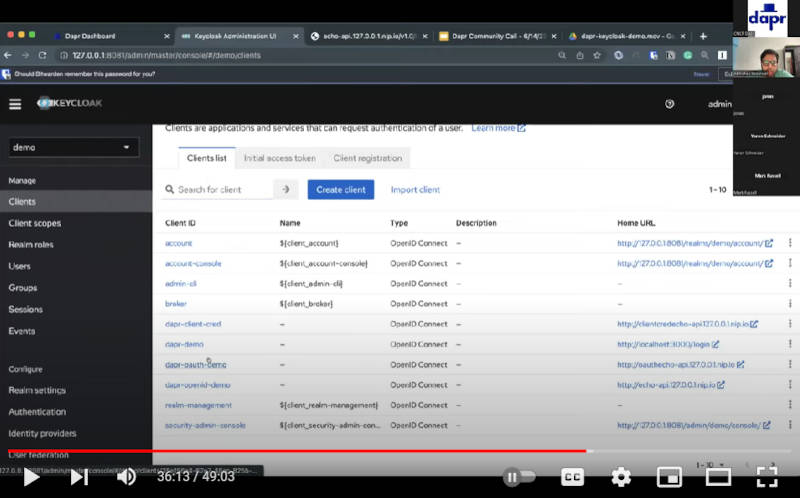Image resolution: width=800 pixels, height=498 pixels.
Task: Open the dapr-openid-demo client
Action: [x=197, y=385]
